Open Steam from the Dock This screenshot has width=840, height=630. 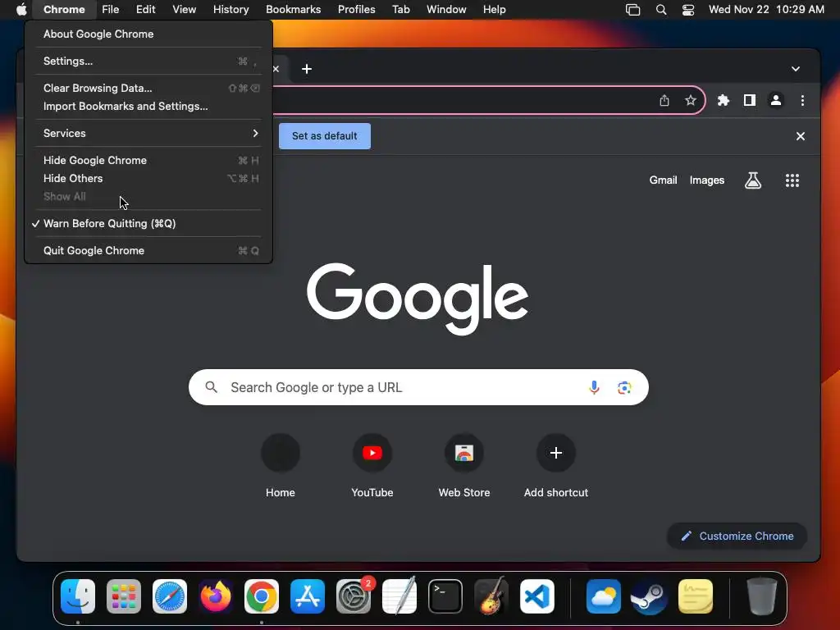point(649,596)
